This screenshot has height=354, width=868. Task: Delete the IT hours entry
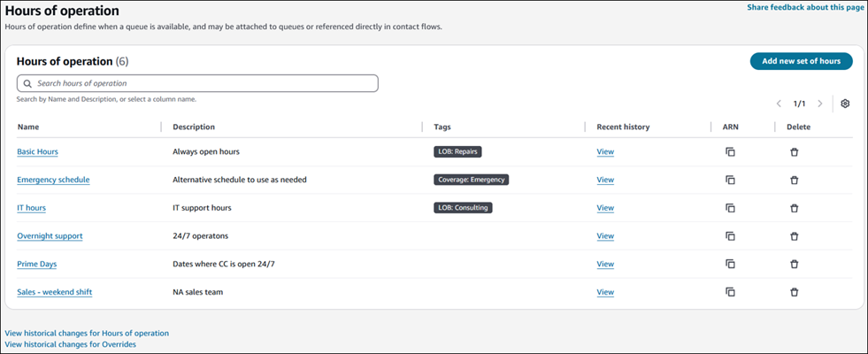click(x=794, y=208)
